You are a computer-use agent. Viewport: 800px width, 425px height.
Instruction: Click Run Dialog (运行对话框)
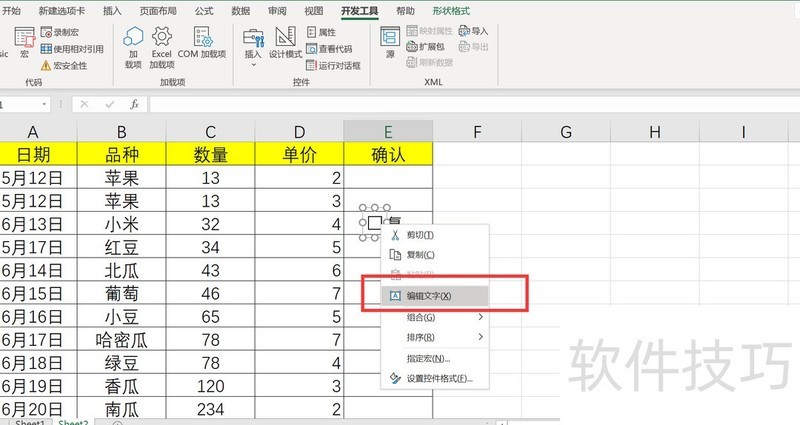pyautogui.click(x=334, y=65)
